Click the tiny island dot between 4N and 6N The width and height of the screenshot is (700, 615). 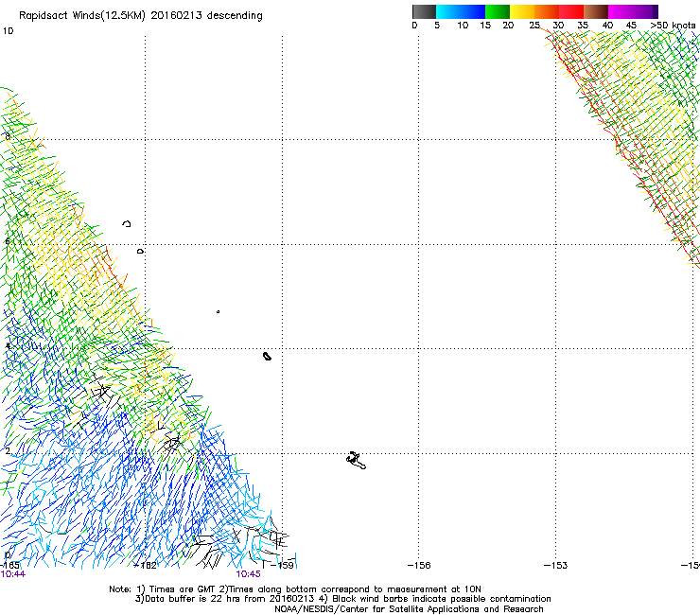218,311
